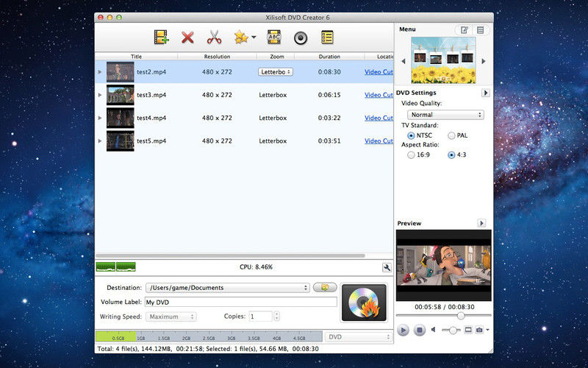Click the audio disc toolbar icon
The width and height of the screenshot is (588, 368).
pyautogui.click(x=301, y=38)
